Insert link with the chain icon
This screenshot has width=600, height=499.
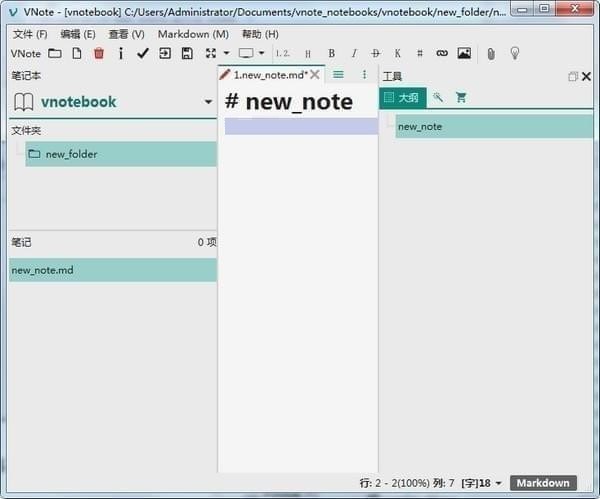pyautogui.click(x=442, y=53)
